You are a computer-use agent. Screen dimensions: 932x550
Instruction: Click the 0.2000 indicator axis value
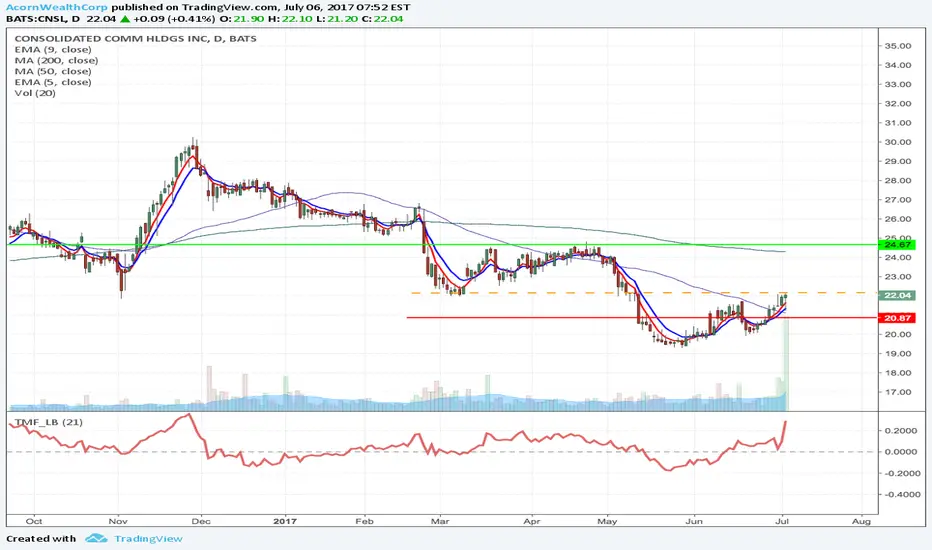tap(900, 430)
